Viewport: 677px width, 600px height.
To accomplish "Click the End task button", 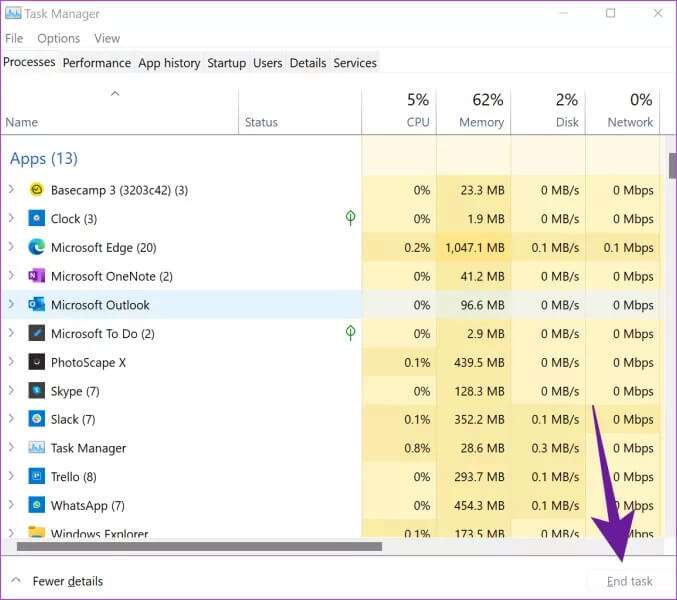I will tap(630, 581).
